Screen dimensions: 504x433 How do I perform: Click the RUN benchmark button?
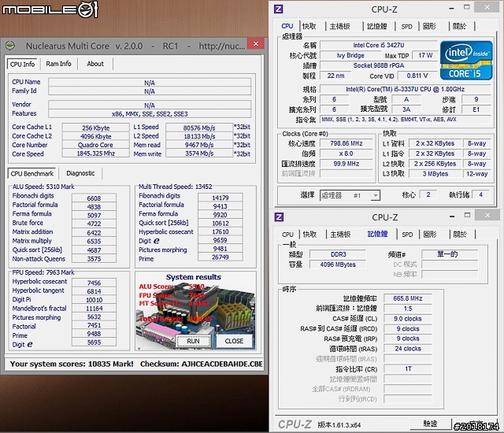click(193, 341)
